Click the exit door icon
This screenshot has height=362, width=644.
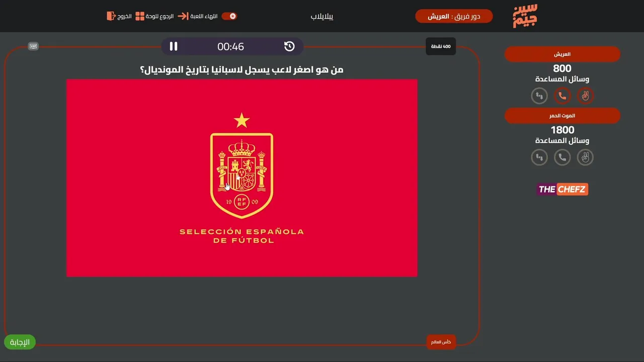point(111,16)
